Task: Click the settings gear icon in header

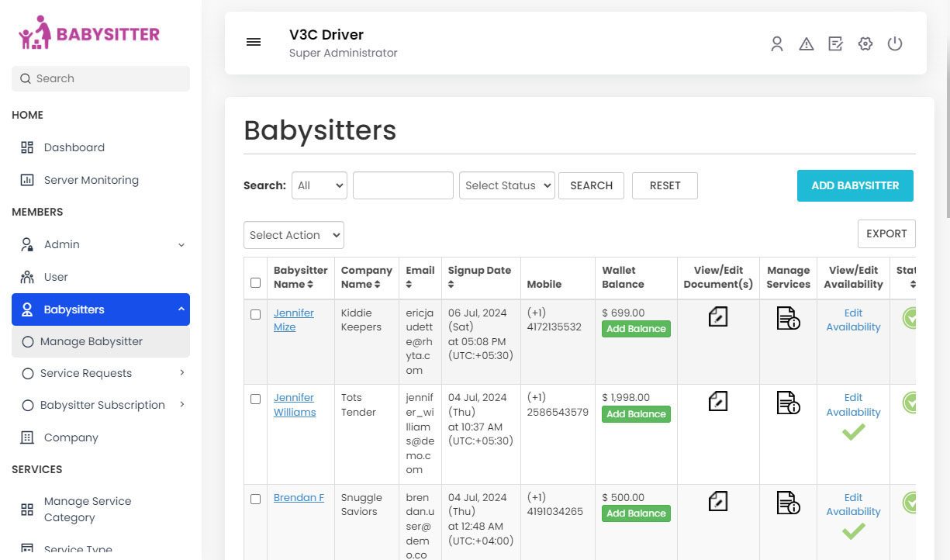Action: pos(865,44)
